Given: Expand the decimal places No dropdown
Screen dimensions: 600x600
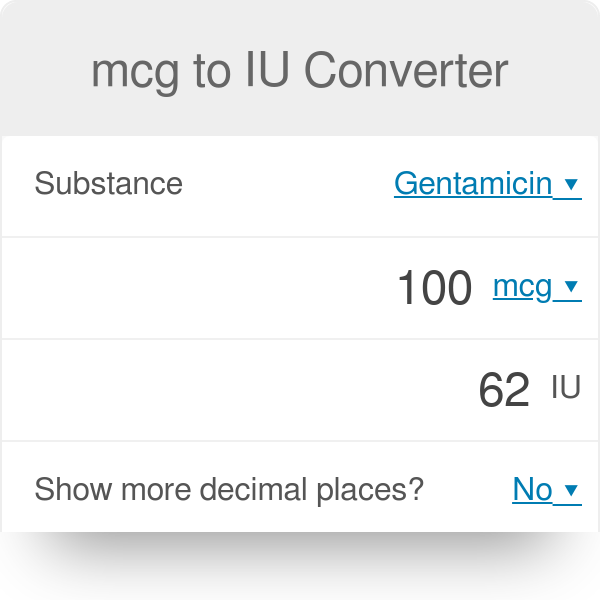Looking at the screenshot, I should coord(533,489).
